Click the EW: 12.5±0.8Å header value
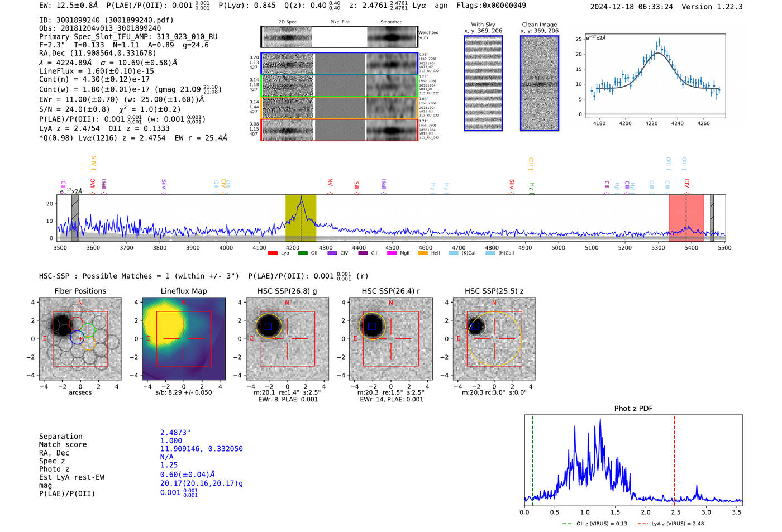The height and width of the screenshot is (532, 782). [x=69, y=6]
